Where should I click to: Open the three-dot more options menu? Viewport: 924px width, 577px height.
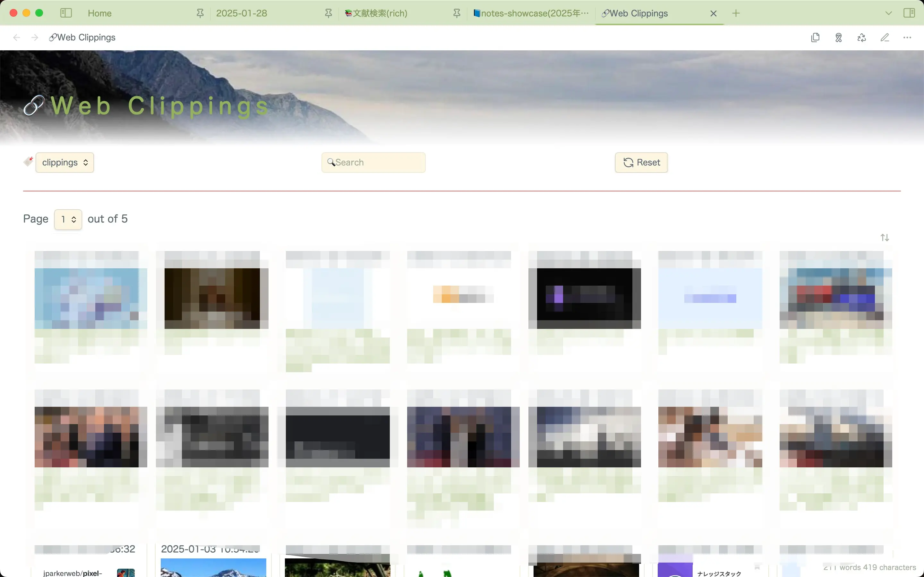(907, 38)
